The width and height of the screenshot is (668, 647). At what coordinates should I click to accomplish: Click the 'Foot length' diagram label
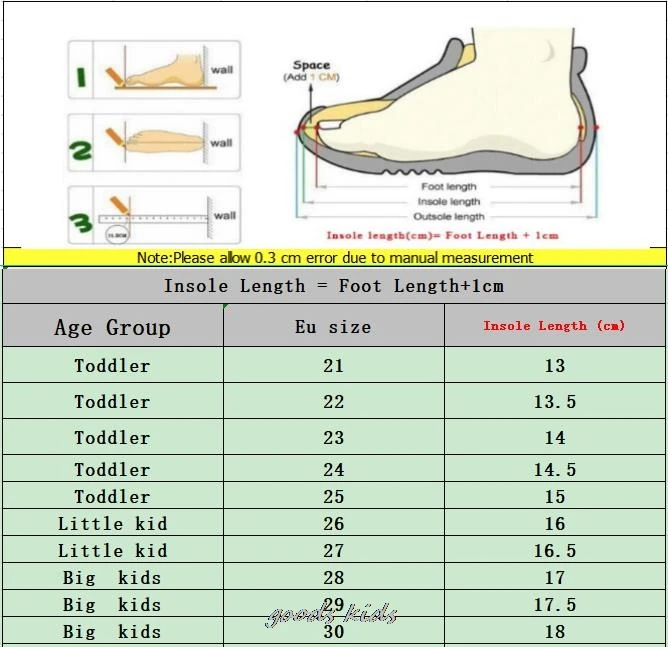(x=449, y=187)
